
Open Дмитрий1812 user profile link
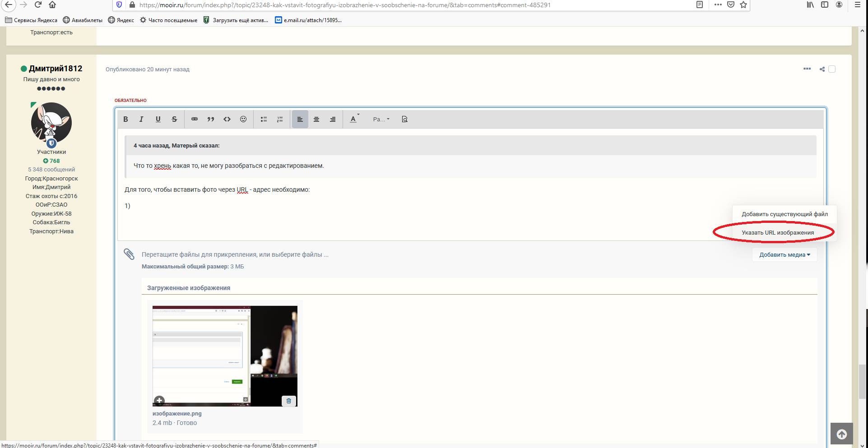click(56, 69)
